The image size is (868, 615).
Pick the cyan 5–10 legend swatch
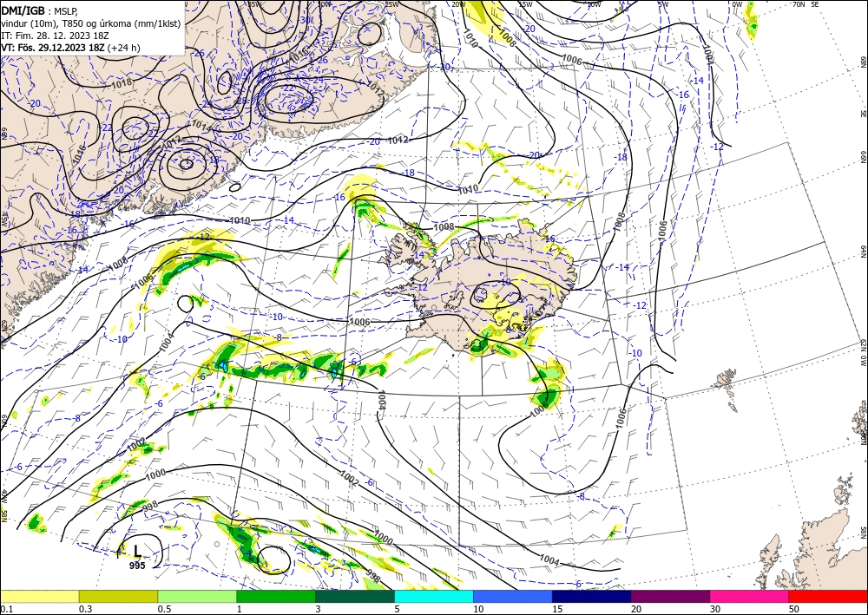(434, 596)
